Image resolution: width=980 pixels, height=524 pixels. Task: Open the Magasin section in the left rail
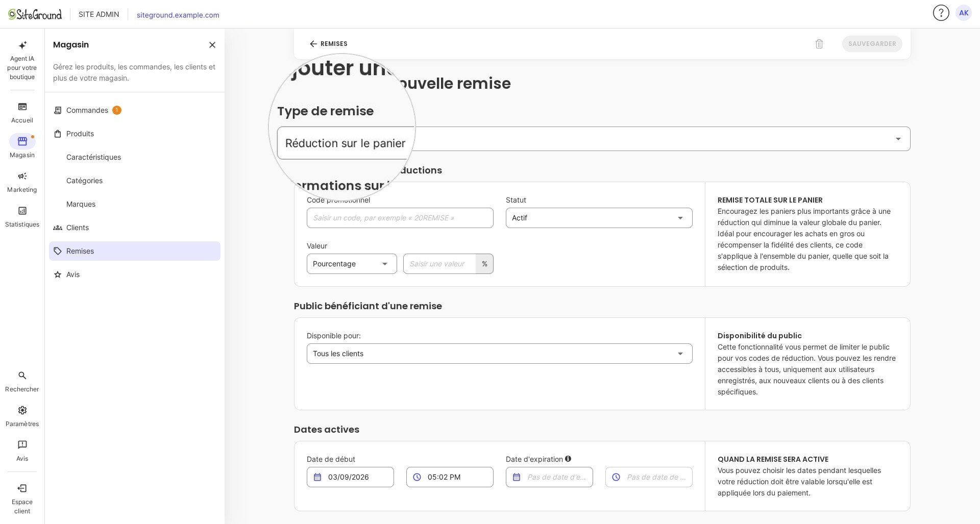22,147
